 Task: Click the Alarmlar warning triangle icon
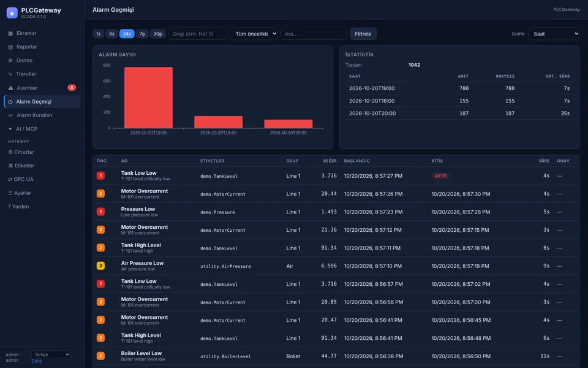[x=10, y=88]
